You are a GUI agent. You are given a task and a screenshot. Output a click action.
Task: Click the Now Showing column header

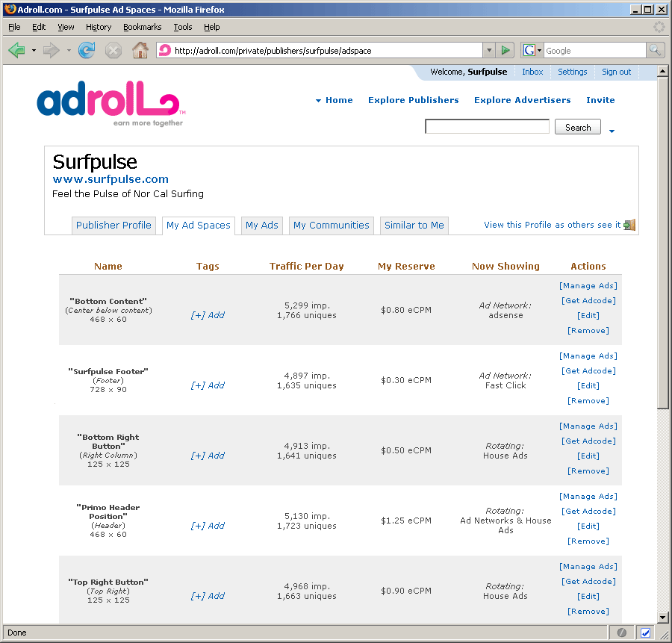point(505,267)
